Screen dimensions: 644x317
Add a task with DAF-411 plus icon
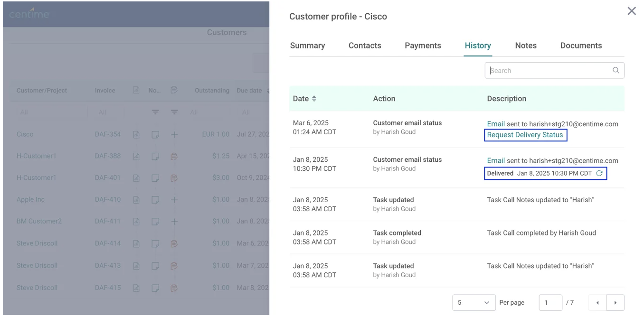click(x=174, y=221)
